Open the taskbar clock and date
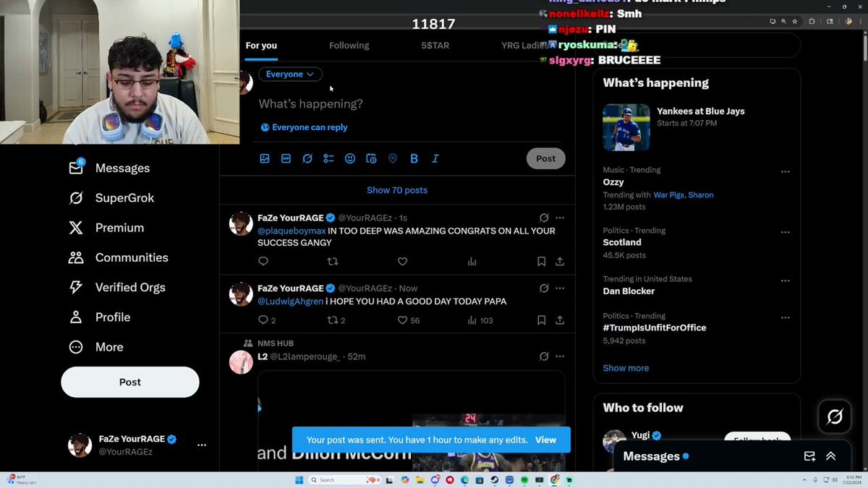868x488 pixels. tap(851, 480)
